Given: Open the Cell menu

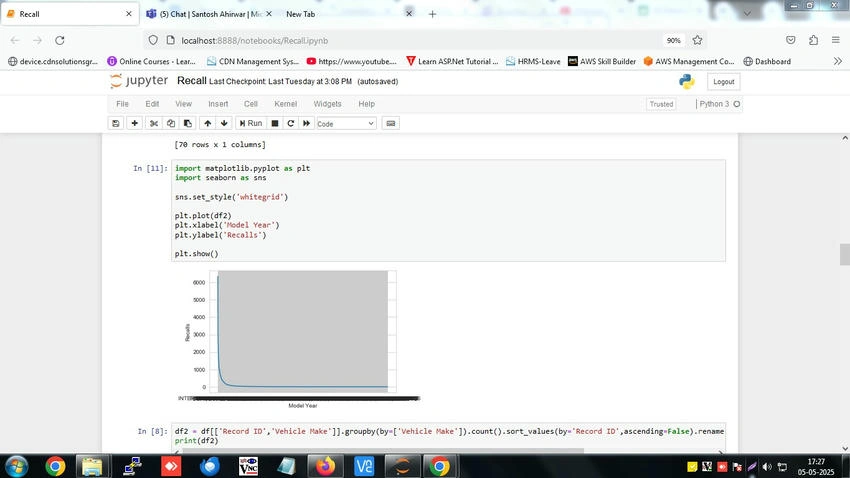Looking at the screenshot, I should point(250,104).
